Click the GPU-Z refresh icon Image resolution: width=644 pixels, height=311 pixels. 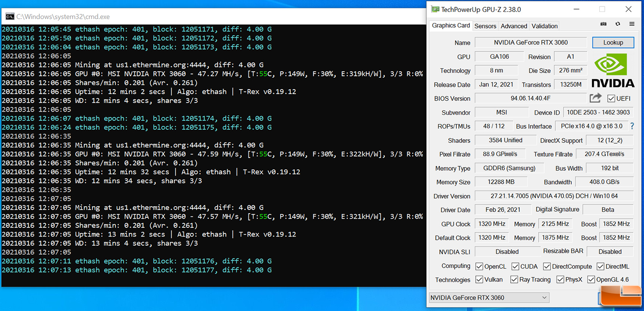(617, 24)
